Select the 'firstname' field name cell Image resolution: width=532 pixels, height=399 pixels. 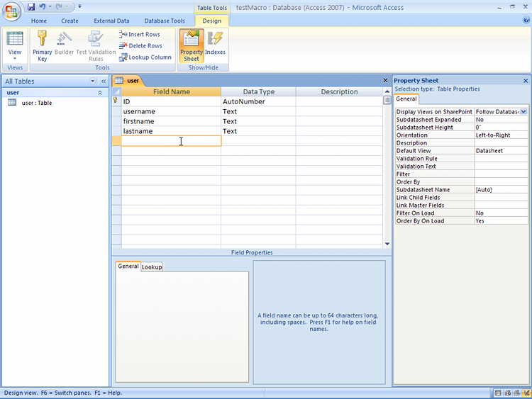coord(171,121)
